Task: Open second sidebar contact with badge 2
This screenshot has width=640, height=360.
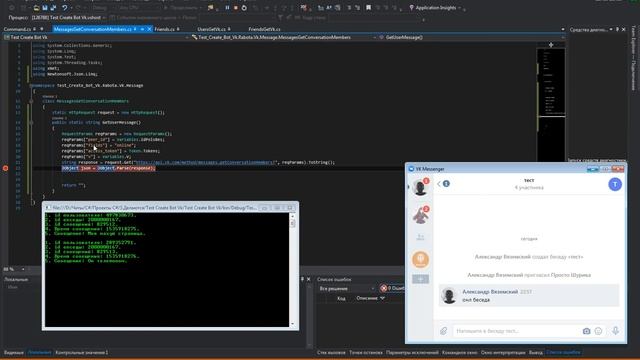Action: pos(420,215)
